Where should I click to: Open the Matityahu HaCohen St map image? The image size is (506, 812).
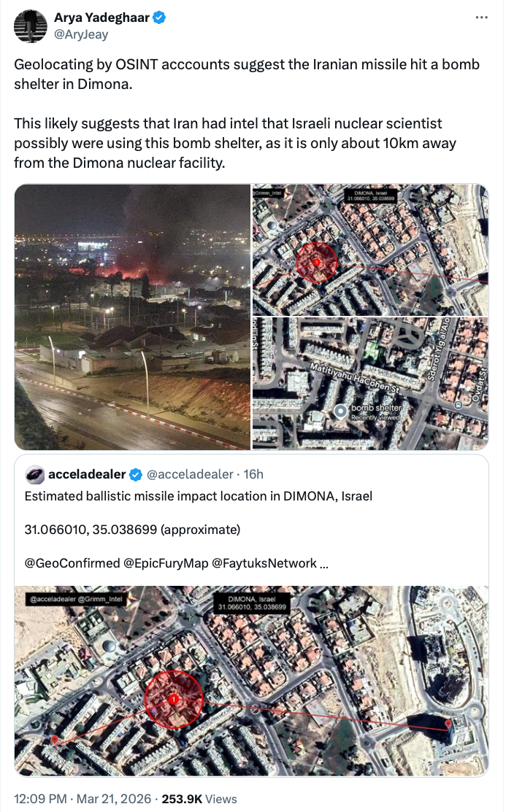coord(370,384)
